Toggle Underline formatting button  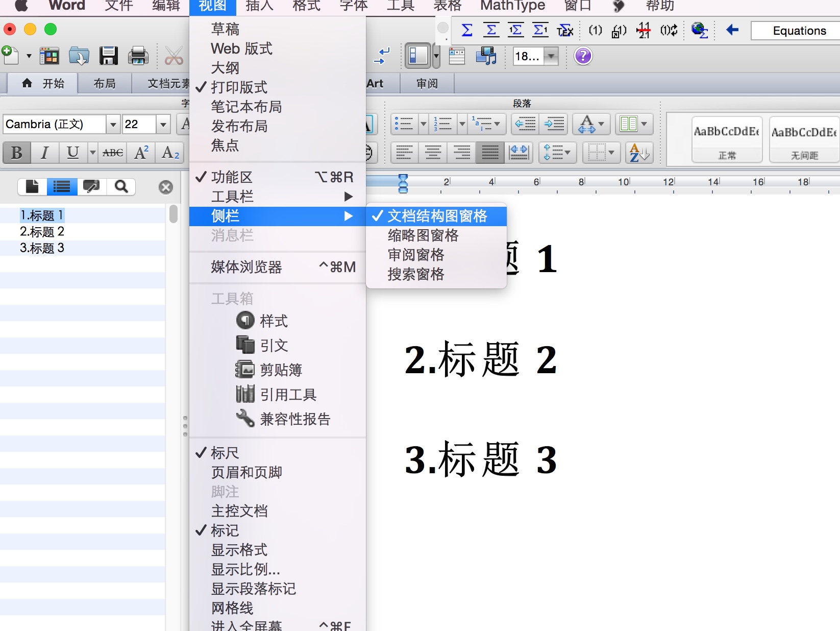[x=73, y=152]
